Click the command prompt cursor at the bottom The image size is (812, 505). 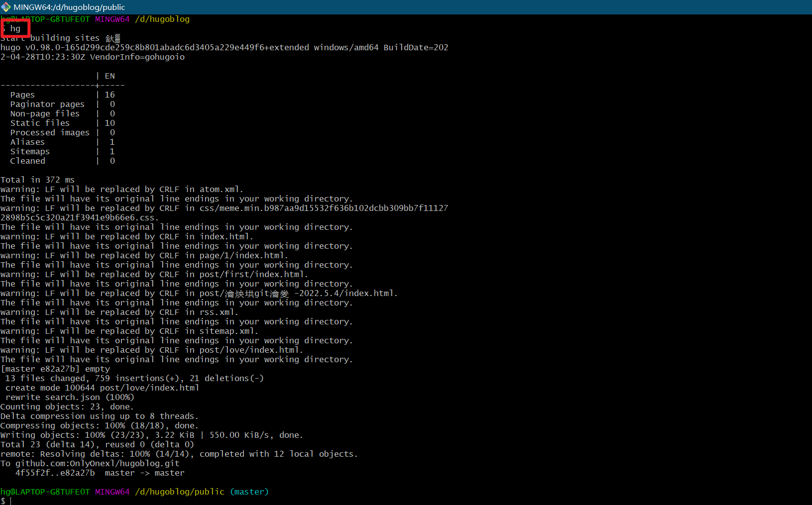(x=10, y=501)
